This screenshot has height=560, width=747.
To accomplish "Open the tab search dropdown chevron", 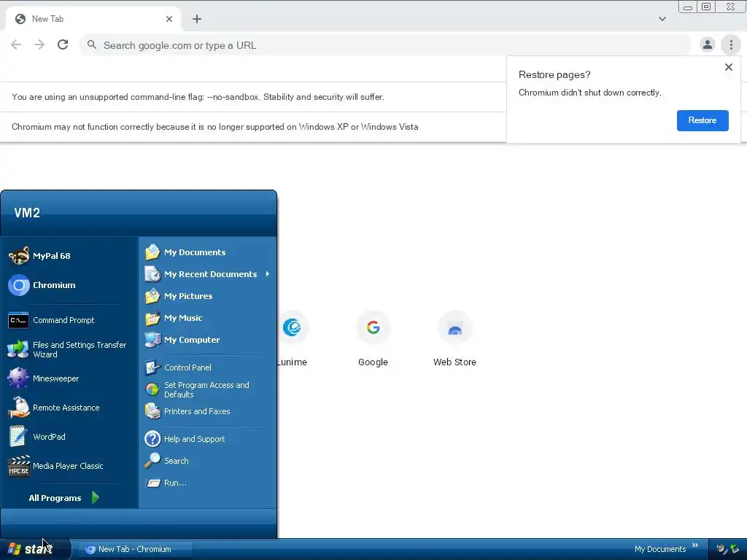I will click(x=662, y=19).
